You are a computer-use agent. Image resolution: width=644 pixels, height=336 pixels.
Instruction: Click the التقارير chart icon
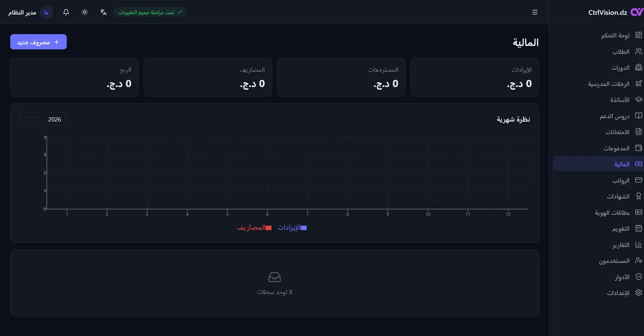[638, 244]
